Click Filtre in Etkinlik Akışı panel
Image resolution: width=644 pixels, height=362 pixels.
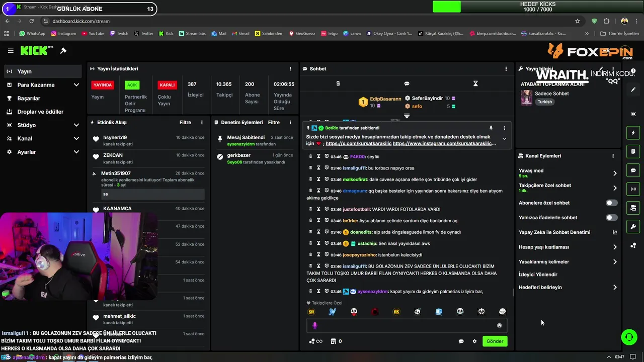185,123
